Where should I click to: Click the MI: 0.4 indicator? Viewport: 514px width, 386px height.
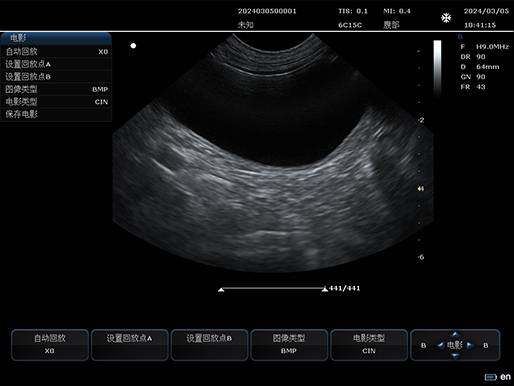pos(397,11)
